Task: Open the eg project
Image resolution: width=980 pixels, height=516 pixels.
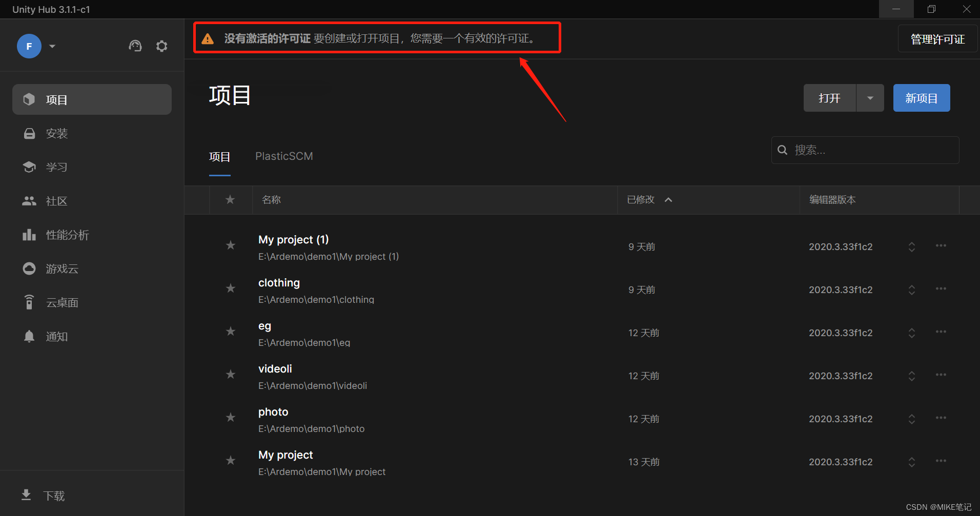Action: tap(264, 326)
